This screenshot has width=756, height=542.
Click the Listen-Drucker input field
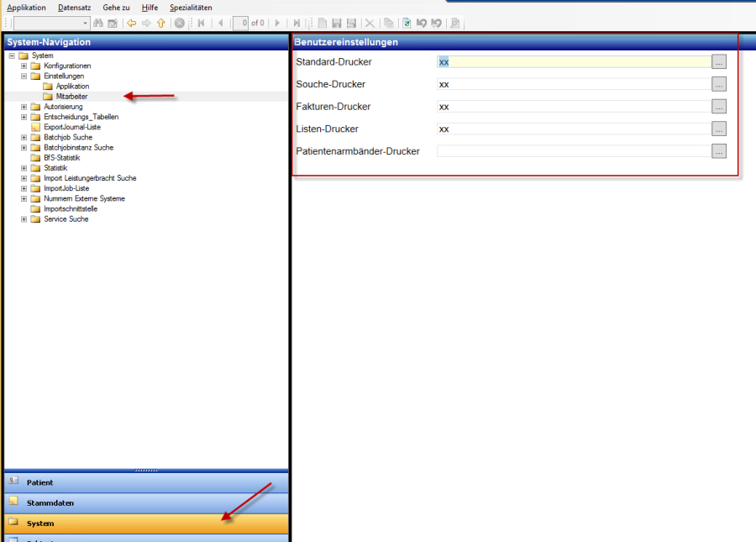pyautogui.click(x=574, y=129)
